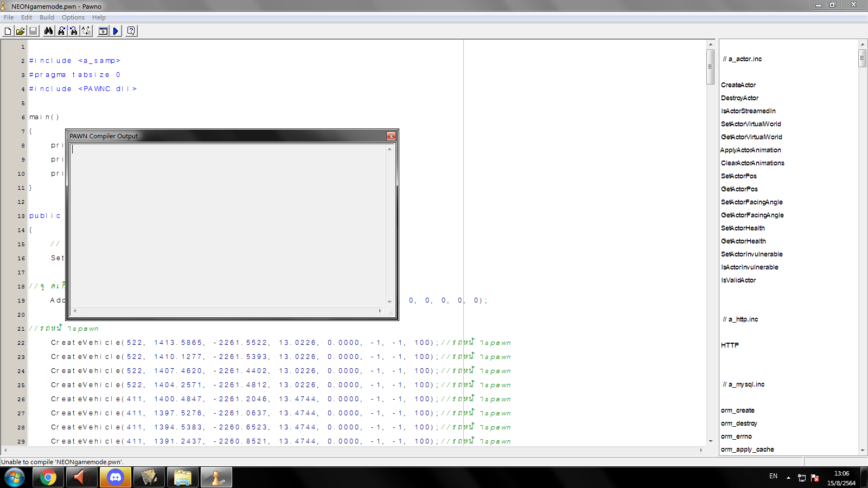Open the Windows Start button

click(15, 478)
